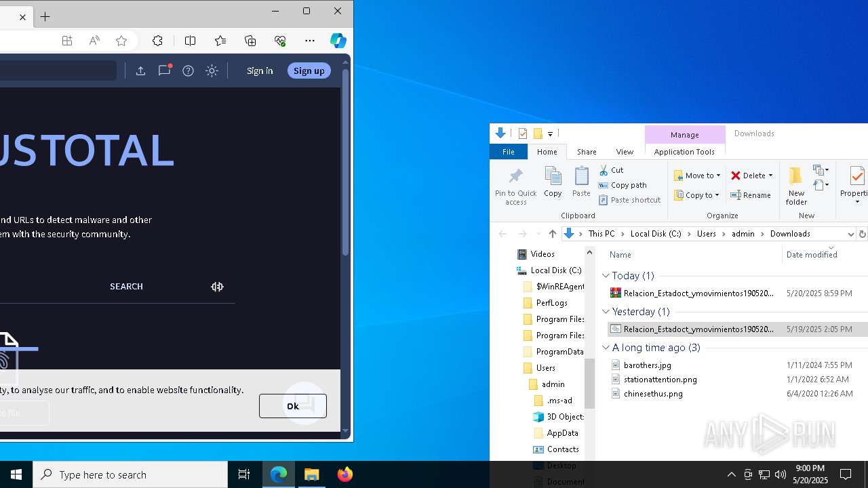Open Delete dropdown arrow

[770, 176]
